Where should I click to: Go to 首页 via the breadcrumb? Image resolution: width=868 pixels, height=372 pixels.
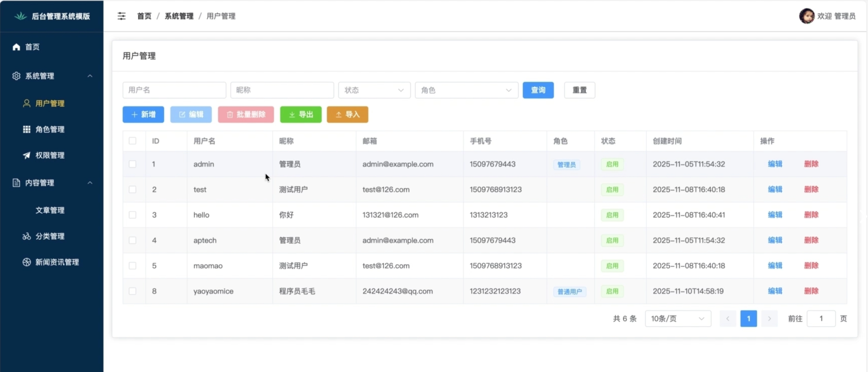click(144, 16)
